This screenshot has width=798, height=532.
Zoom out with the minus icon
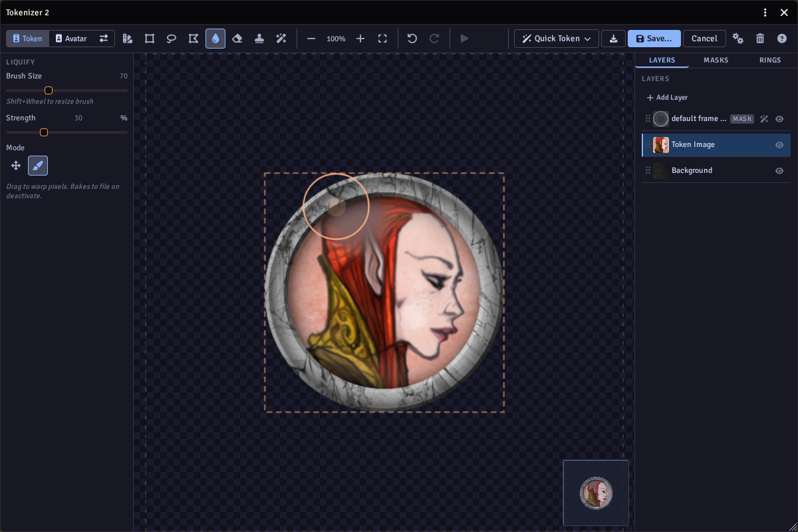311,39
